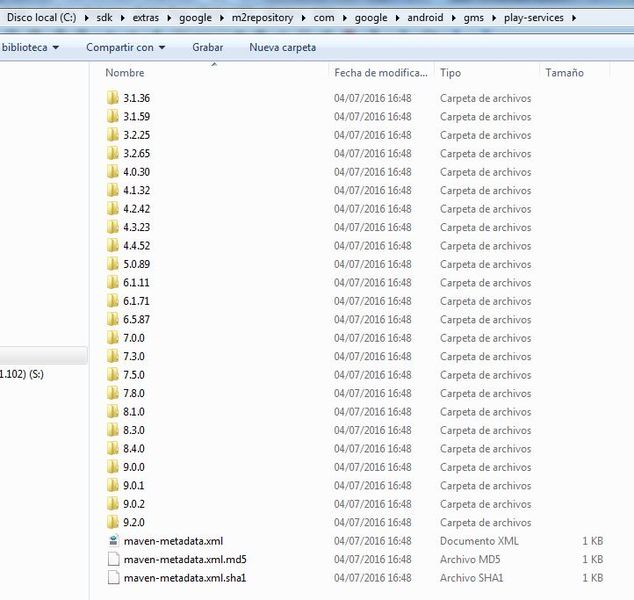Create folder with Nueva carpeta button
The height and width of the screenshot is (600, 634).
coord(283,47)
